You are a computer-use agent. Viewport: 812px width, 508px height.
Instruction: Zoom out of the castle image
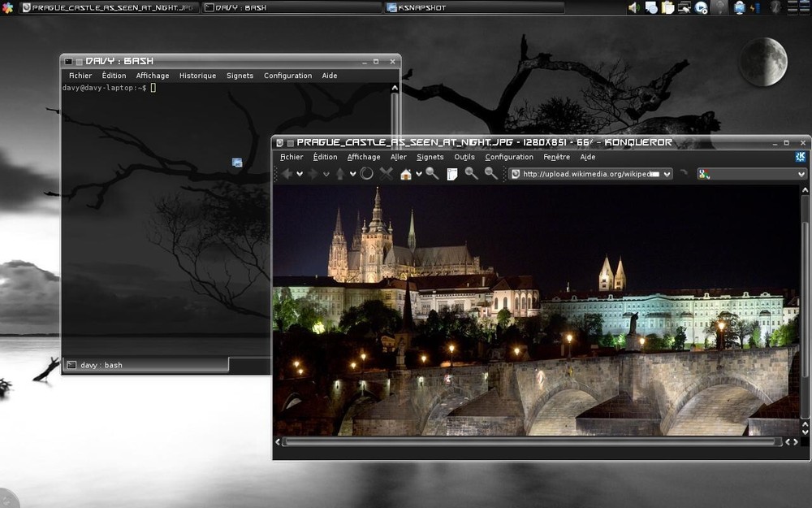(489, 173)
